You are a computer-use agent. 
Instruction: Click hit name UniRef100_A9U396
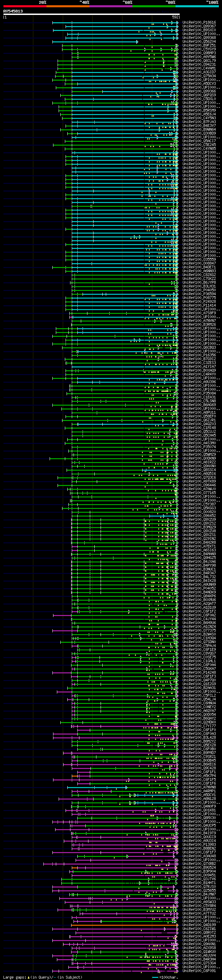(x=199, y=382)
